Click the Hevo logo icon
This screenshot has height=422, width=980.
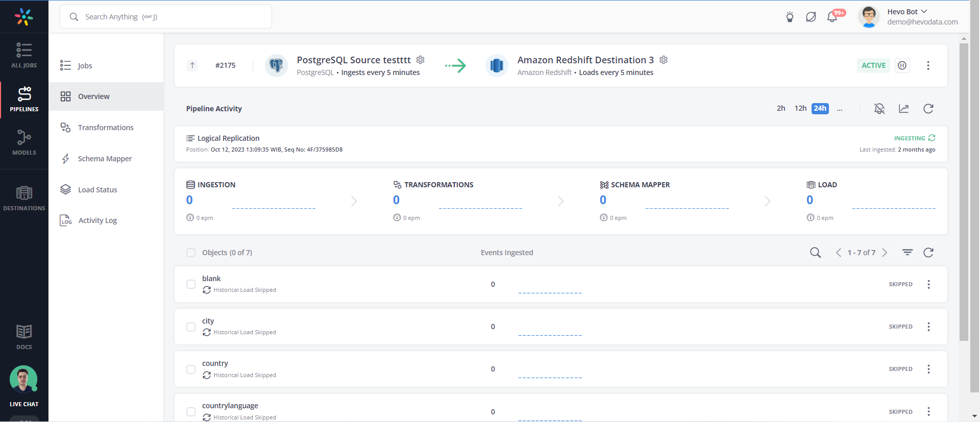coord(24,16)
